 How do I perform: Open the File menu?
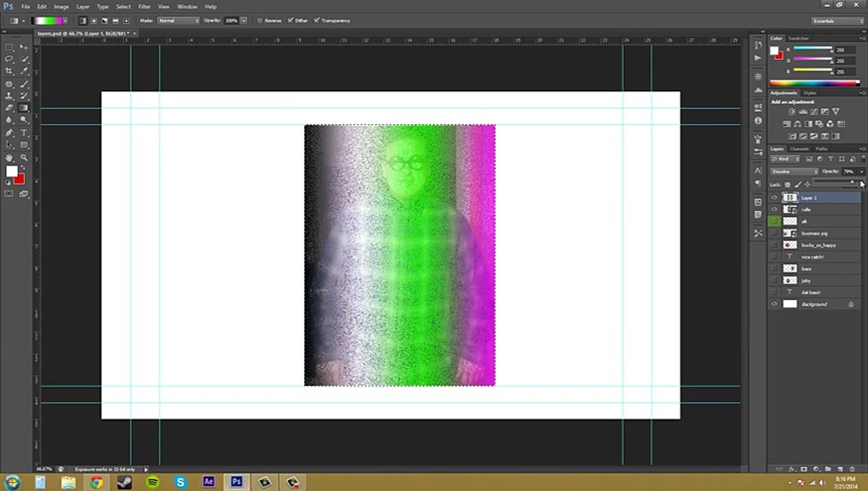click(x=25, y=7)
